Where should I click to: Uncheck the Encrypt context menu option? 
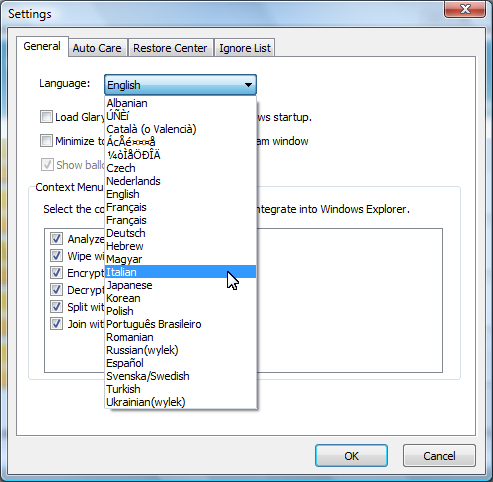tap(56, 272)
